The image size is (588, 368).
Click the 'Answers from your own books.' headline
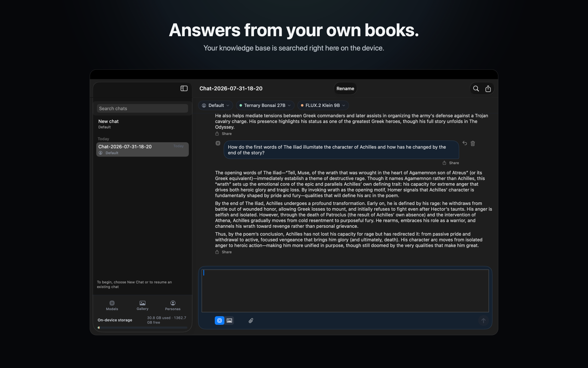pos(294,30)
